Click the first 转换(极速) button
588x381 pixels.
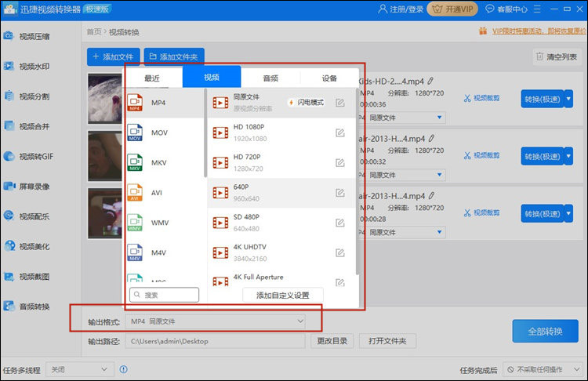pos(543,99)
